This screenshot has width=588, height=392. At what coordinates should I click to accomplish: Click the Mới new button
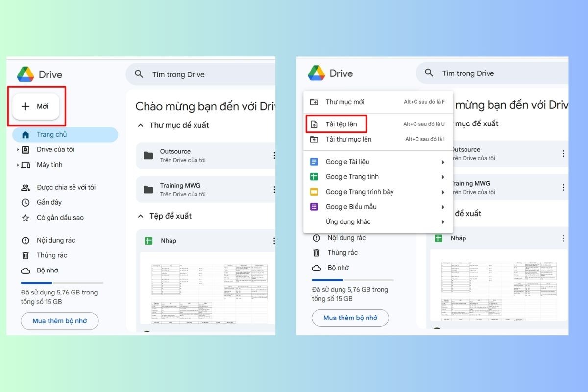coord(36,106)
